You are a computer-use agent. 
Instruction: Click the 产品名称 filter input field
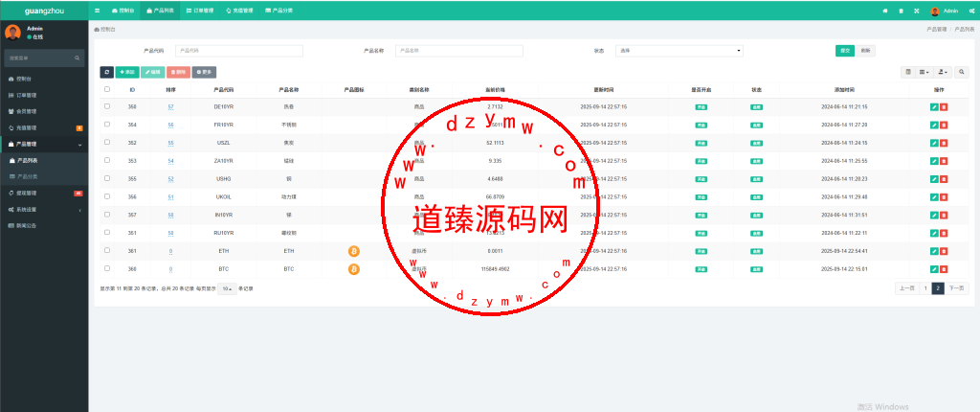click(x=459, y=51)
